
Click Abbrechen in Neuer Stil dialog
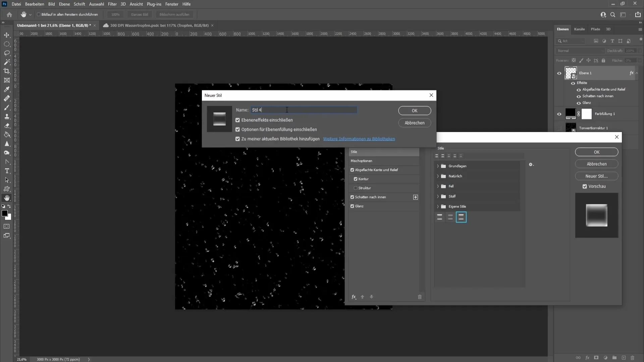[415, 123]
